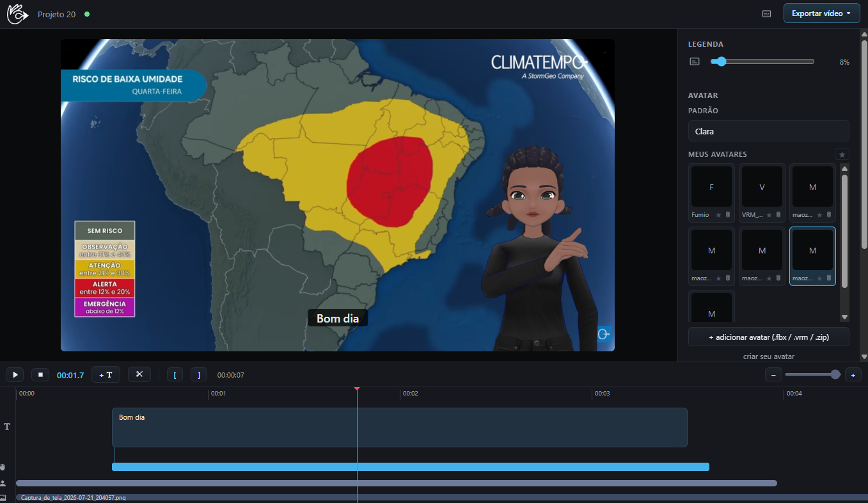
Task: Click the avatar track person icon
Action: click(3, 483)
